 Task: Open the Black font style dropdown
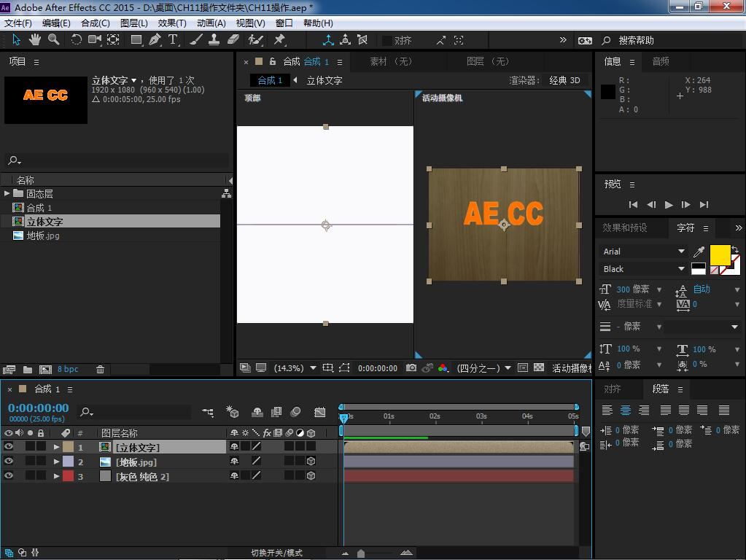coord(642,269)
